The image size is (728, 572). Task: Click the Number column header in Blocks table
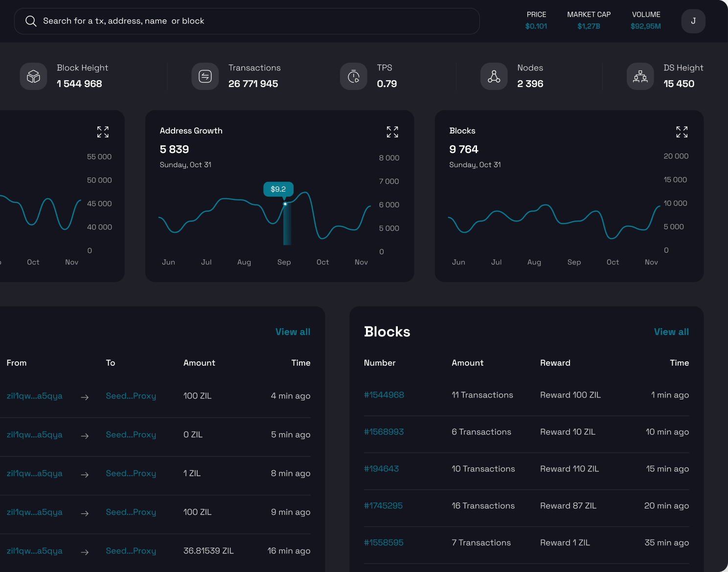(380, 363)
